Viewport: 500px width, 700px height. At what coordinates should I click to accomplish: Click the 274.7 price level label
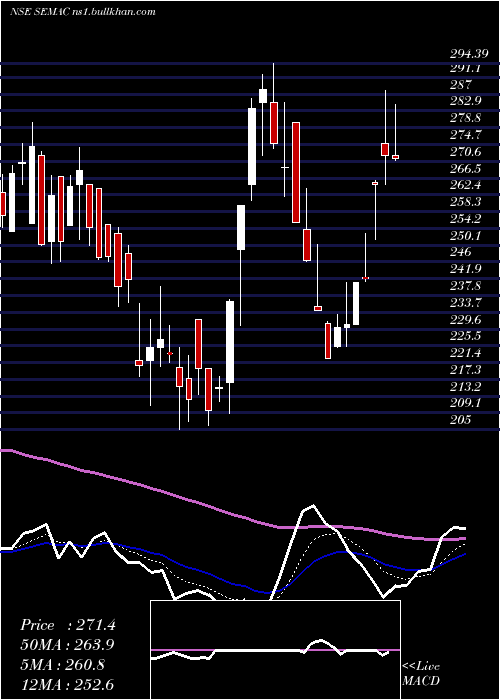(465, 135)
